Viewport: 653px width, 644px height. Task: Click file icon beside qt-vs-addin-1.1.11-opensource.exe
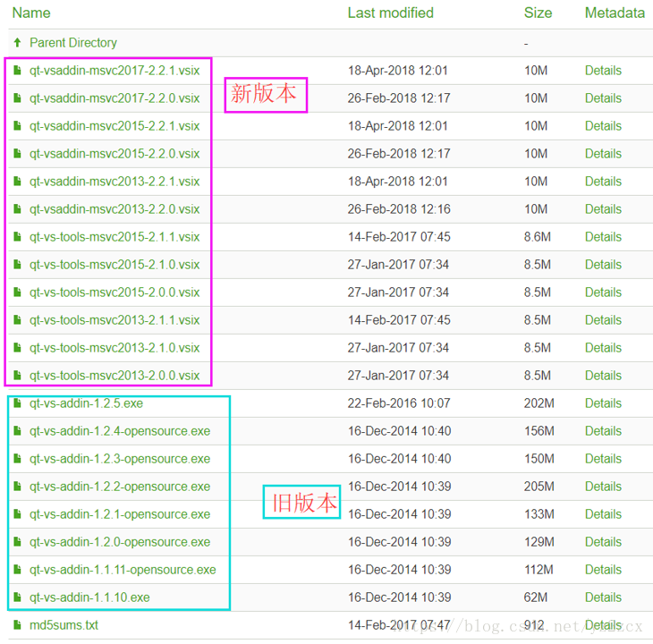pyautogui.click(x=18, y=570)
